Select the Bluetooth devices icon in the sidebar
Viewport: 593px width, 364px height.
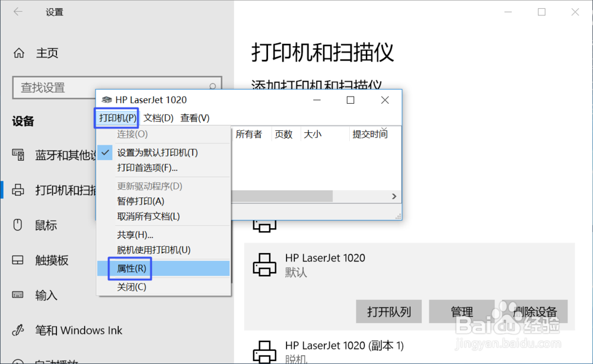[19, 156]
